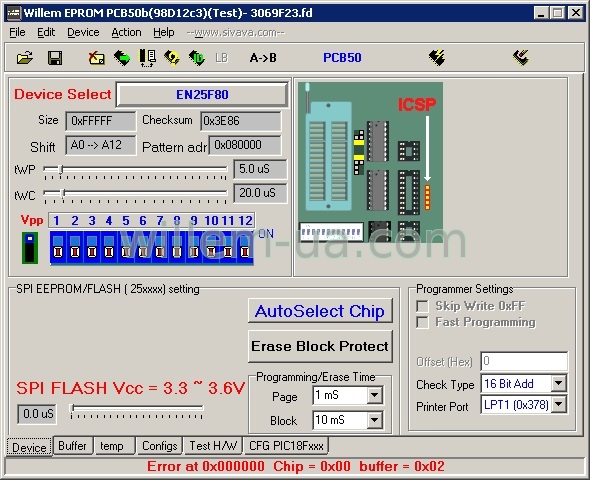
Task: Click the read chip green arrow icon
Action: pyautogui.click(x=122, y=58)
